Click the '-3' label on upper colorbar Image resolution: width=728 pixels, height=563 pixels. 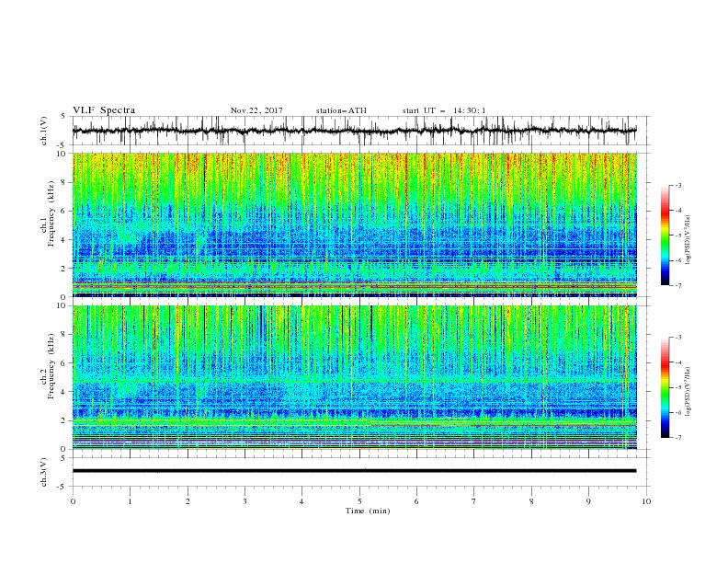point(677,185)
